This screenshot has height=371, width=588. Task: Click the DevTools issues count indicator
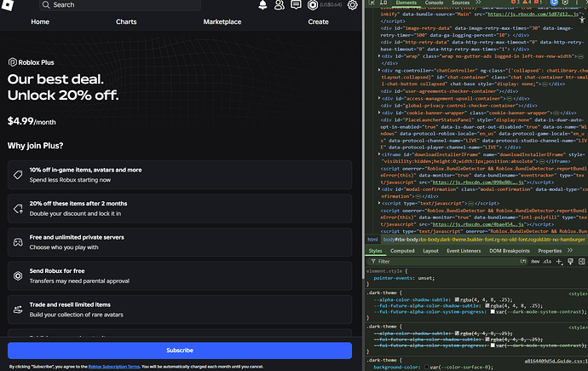(538, 3)
